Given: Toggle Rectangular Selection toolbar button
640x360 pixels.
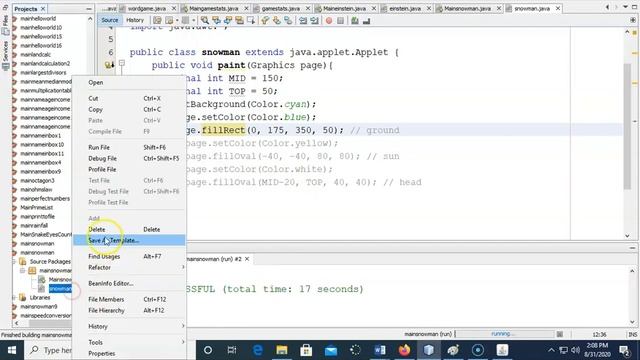Looking at the screenshot, I should click(251, 20).
